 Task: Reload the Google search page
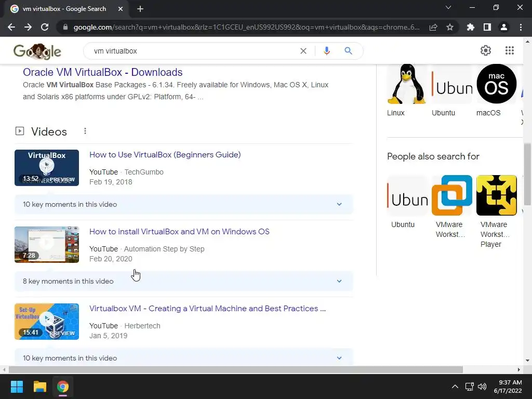pos(45,27)
